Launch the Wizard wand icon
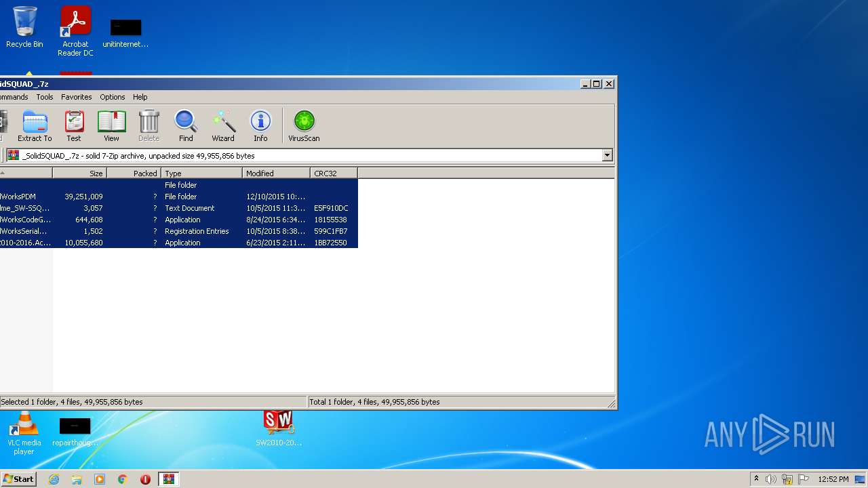The width and height of the screenshot is (868, 488). [x=223, y=126]
